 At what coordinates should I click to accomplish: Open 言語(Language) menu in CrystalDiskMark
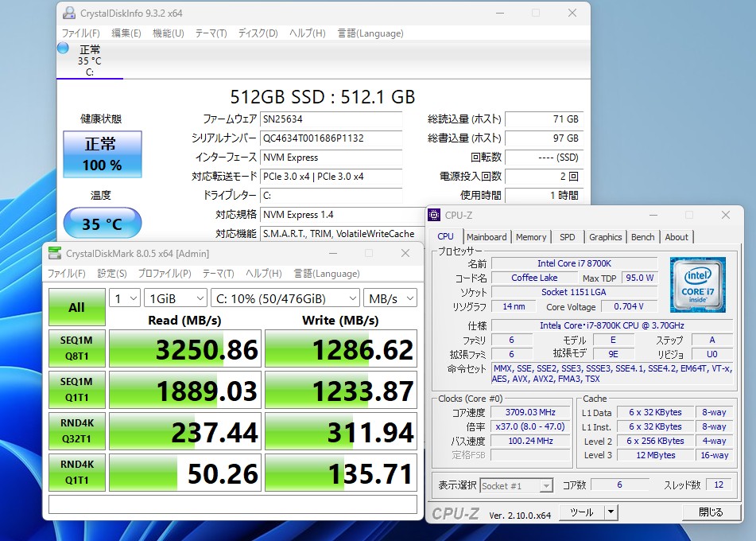pos(327,274)
